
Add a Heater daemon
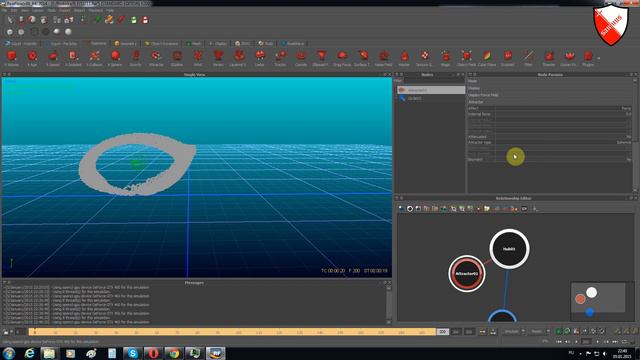point(404,58)
